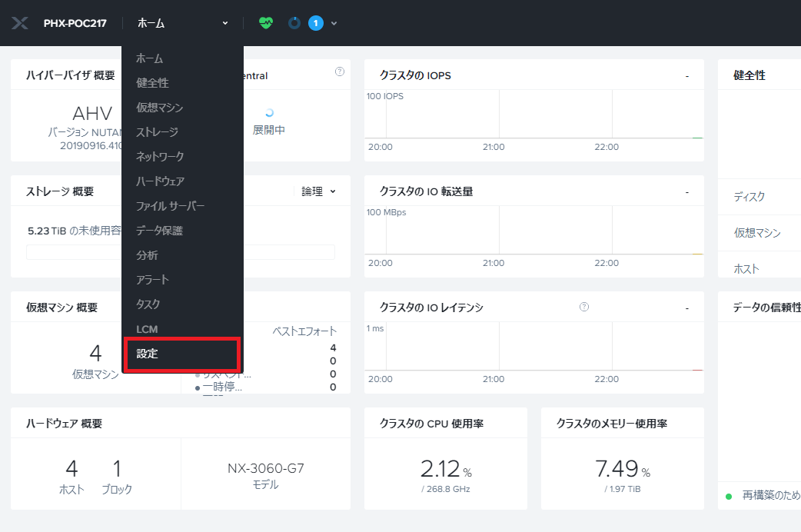Click the Nutanix X logo icon

pos(20,23)
